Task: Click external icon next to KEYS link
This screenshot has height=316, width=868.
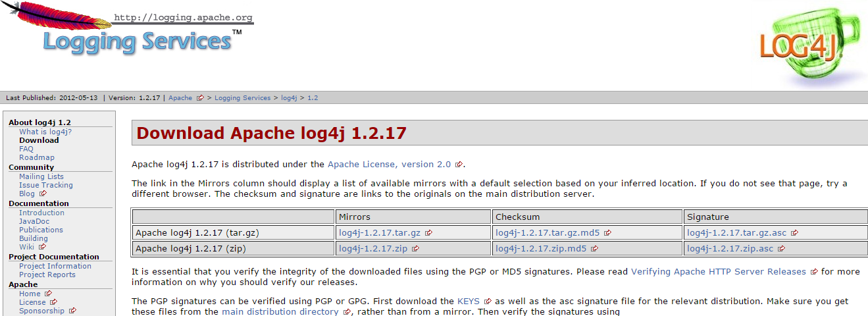Action: (x=488, y=302)
